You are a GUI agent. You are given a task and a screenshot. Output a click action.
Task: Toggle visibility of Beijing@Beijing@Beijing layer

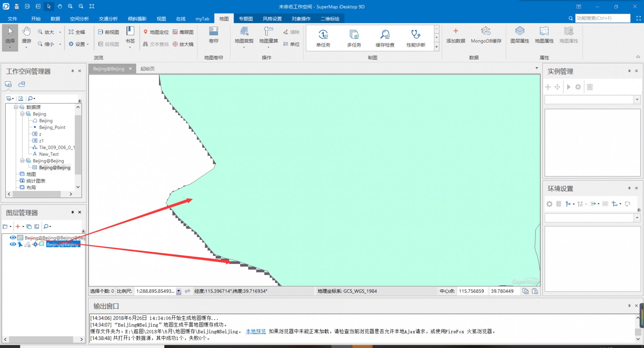[13, 238]
